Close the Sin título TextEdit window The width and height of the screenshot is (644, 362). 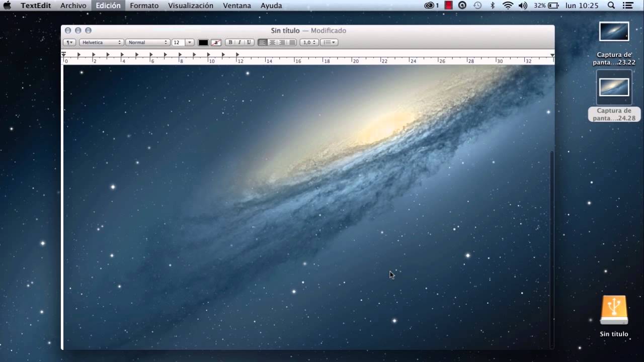(x=68, y=31)
